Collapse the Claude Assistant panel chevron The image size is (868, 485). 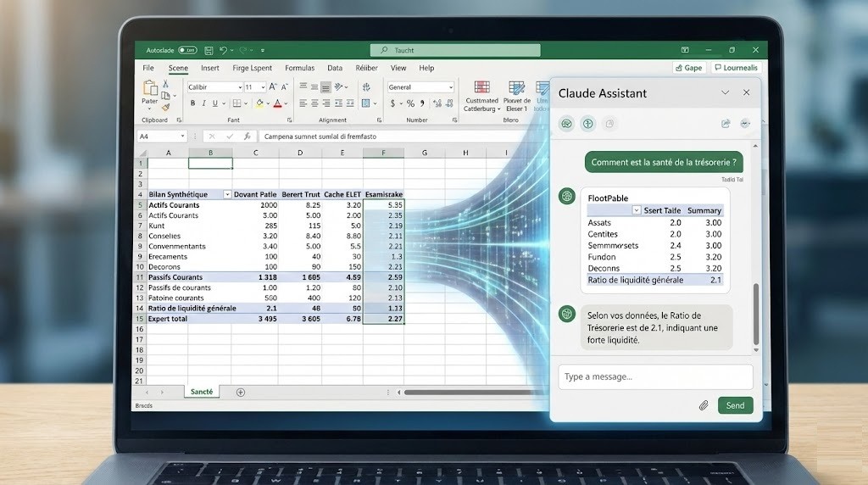(x=726, y=92)
